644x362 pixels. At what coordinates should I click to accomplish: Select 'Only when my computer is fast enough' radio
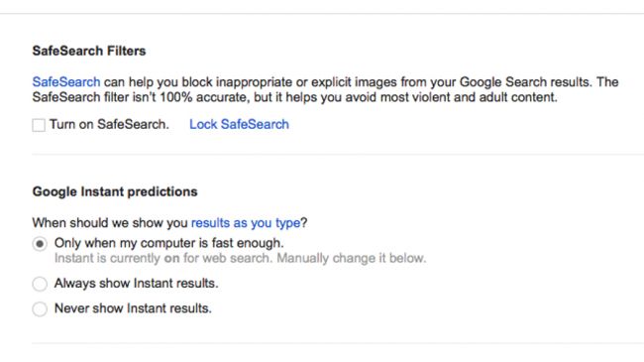coord(40,244)
